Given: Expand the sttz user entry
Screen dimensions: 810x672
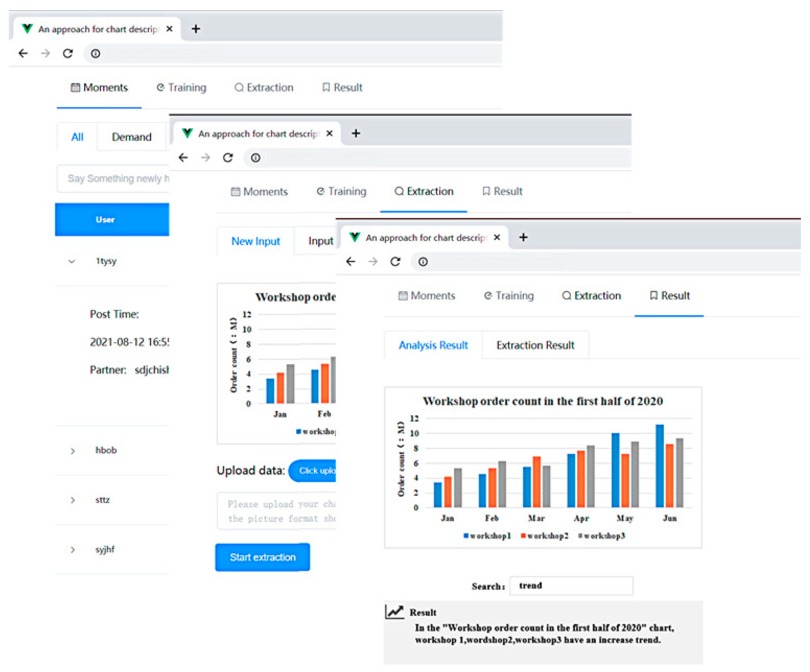Looking at the screenshot, I should pyautogui.click(x=72, y=500).
